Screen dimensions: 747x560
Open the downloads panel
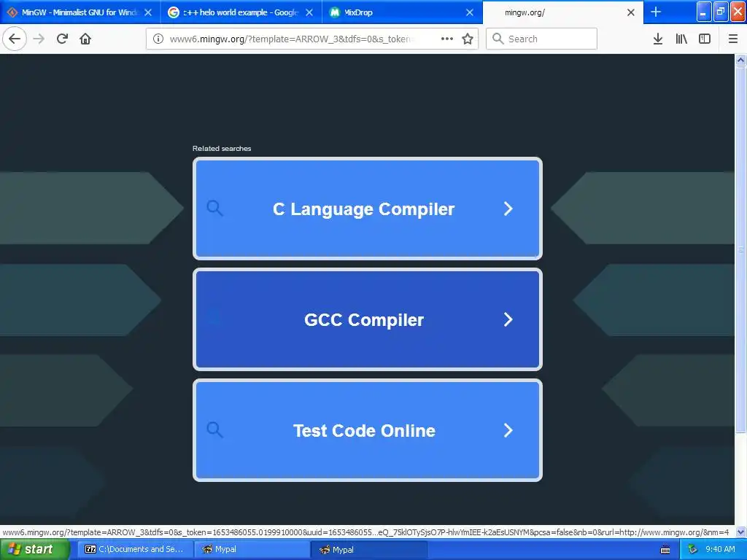point(658,39)
